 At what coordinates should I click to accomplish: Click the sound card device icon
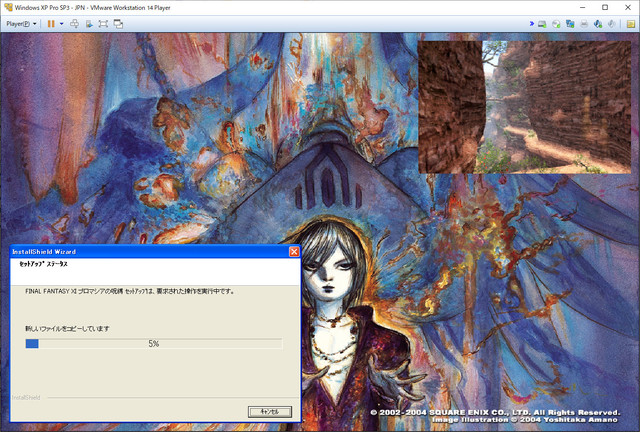[x=598, y=24]
